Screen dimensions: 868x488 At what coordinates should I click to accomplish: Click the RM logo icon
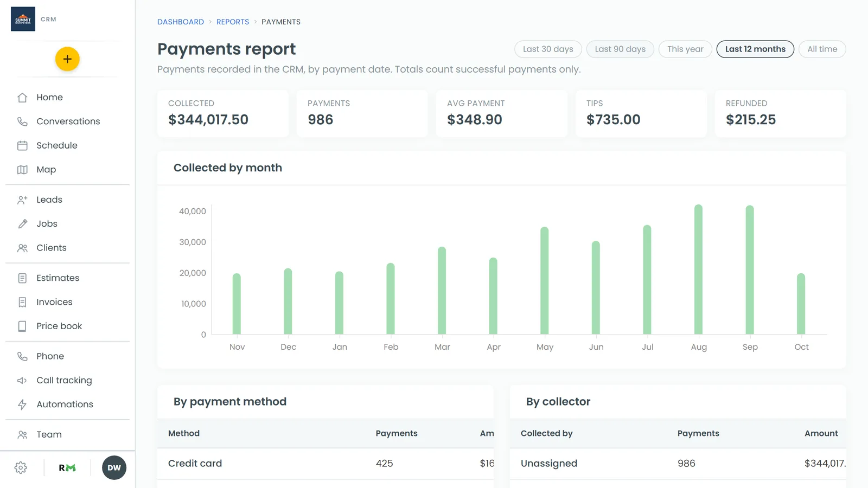(67, 468)
